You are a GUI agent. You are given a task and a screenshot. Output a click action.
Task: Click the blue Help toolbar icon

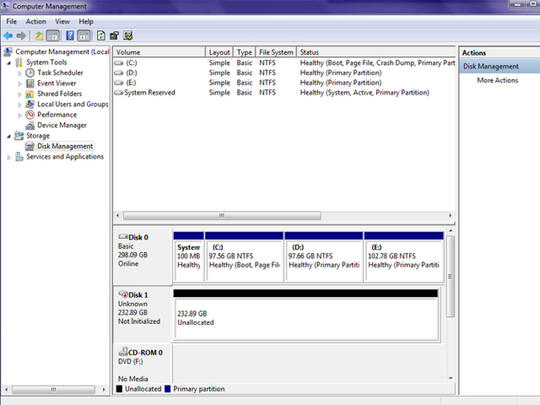70,36
